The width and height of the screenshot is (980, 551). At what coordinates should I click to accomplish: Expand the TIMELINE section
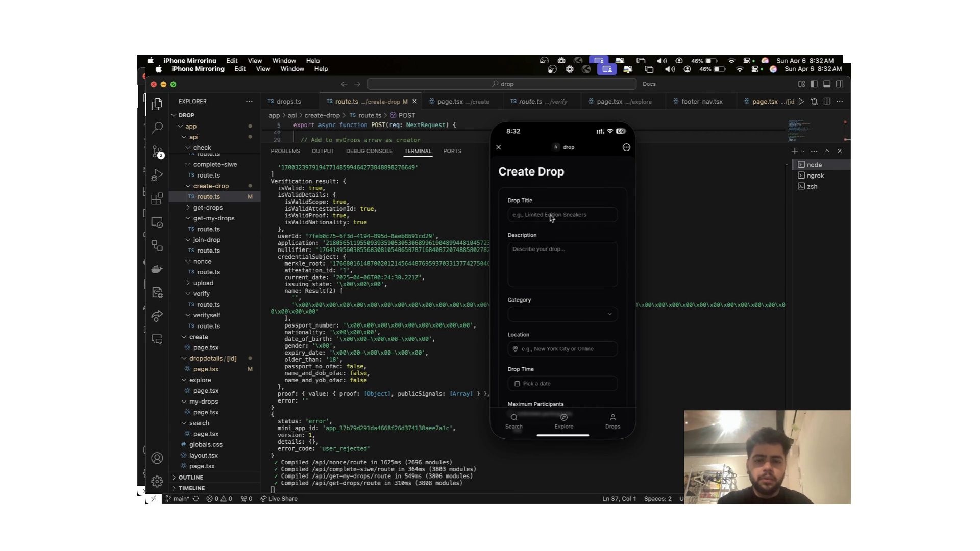pos(191,488)
